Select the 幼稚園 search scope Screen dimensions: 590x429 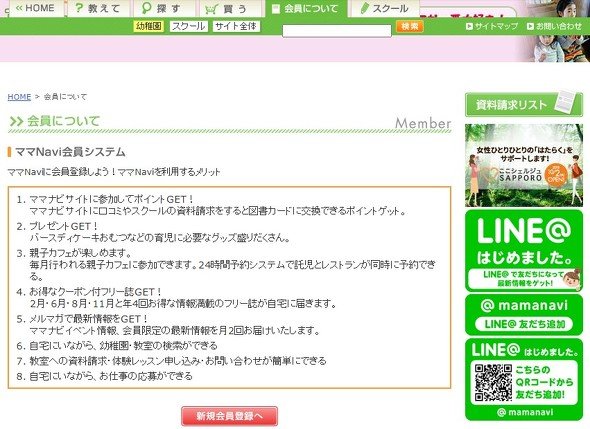[149, 26]
